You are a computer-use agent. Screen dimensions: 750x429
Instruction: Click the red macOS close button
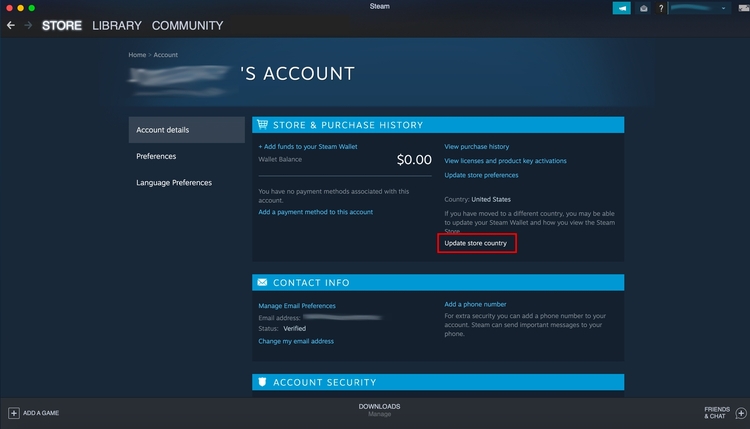[x=9, y=8]
